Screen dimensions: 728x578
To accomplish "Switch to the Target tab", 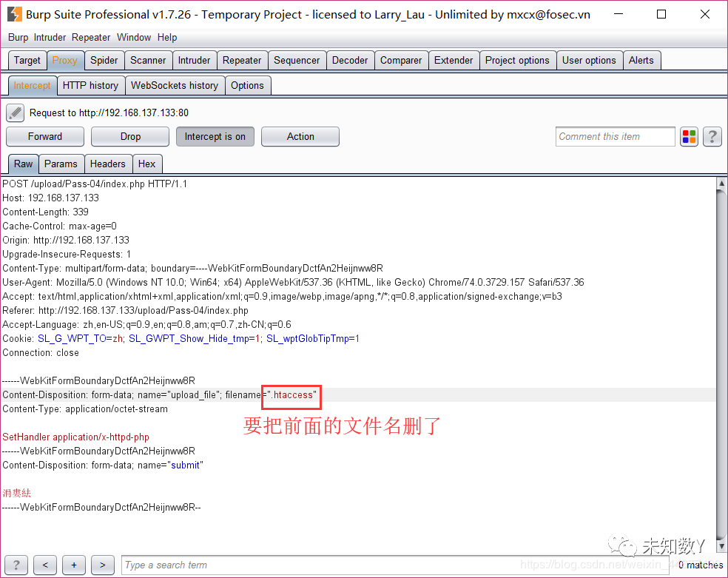I will point(27,61).
